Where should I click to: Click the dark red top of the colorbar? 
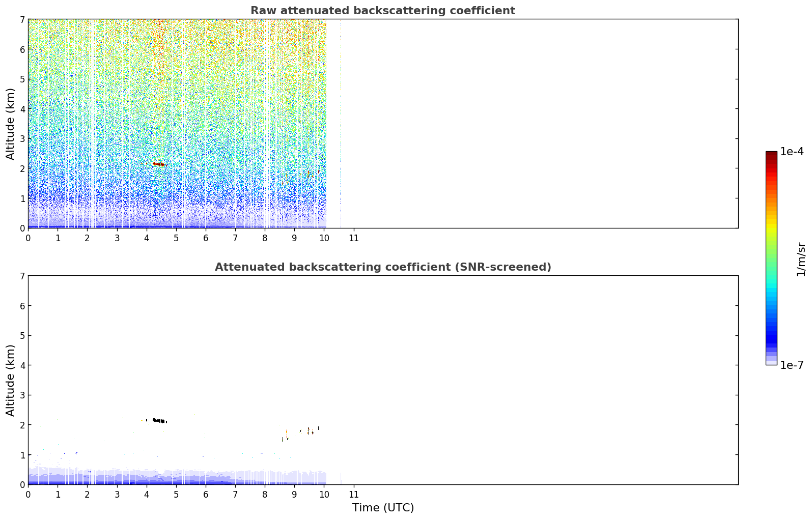[x=771, y=155]
